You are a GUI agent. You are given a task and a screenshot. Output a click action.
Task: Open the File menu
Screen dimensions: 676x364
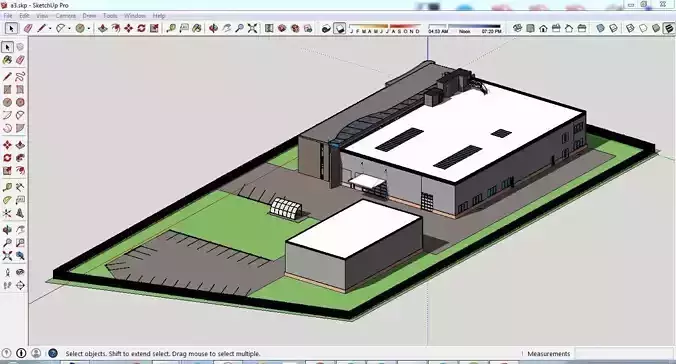tap(8, 16)
